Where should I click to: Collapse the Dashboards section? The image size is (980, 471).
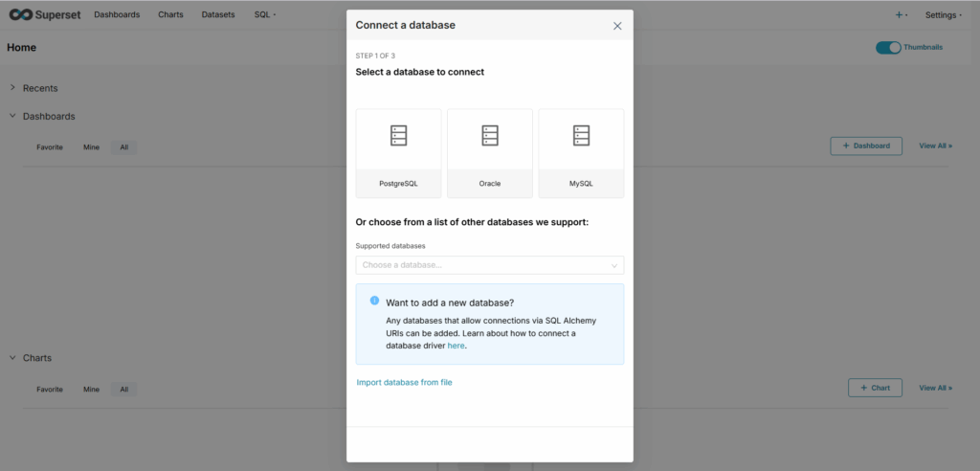click(13, 116)
